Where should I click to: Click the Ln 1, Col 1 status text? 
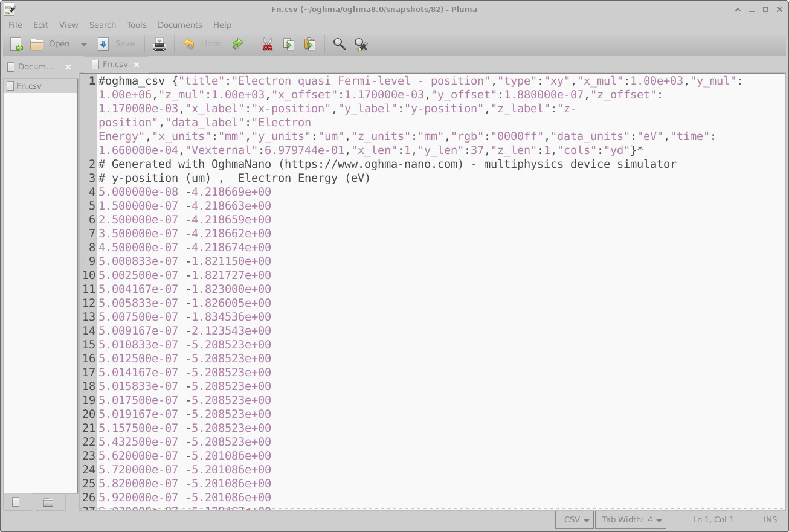pos(713,519)
